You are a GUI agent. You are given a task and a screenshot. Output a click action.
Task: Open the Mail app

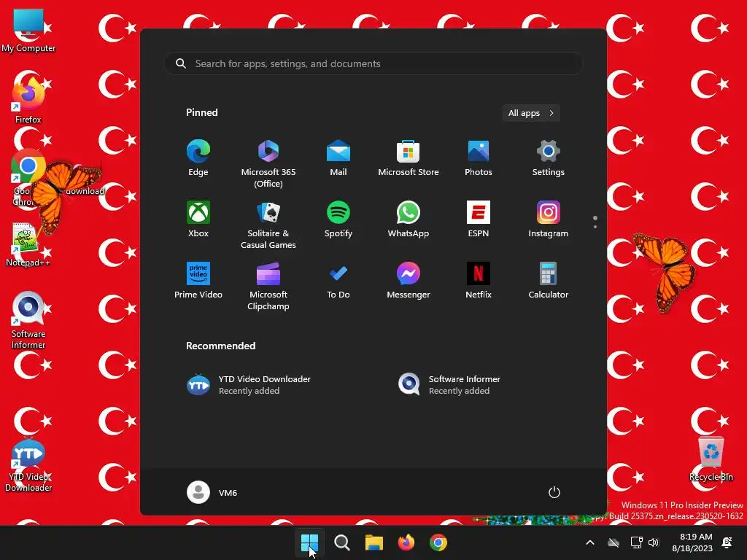pyautogui.click(x=338, y=158)
